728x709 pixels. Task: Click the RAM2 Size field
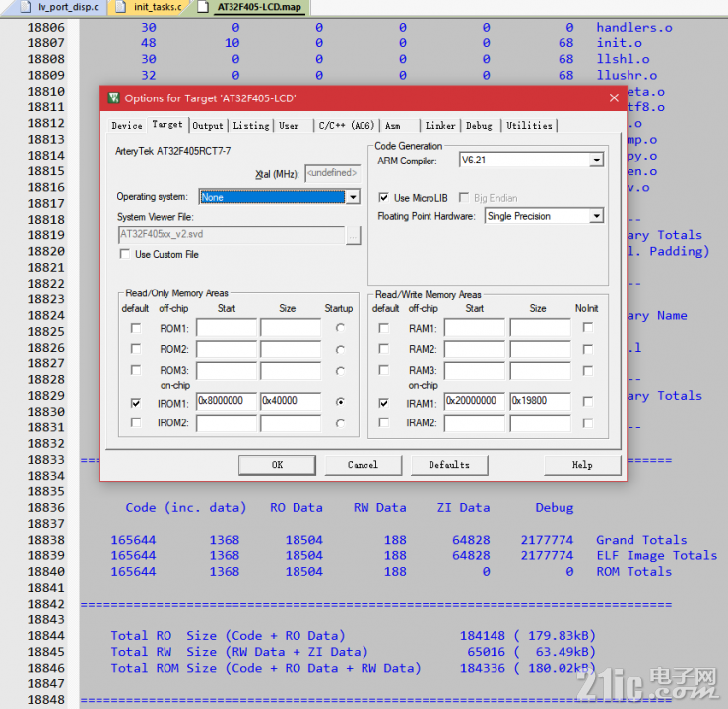(540, 349)
